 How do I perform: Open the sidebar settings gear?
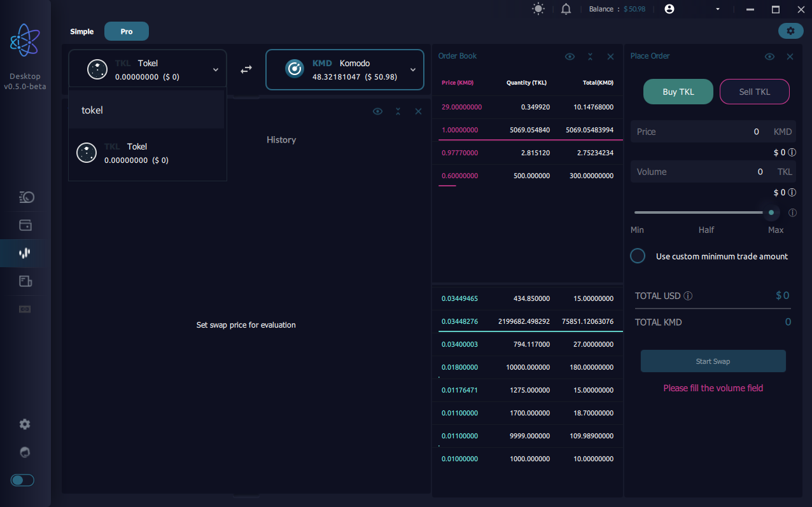coord(25,424)
